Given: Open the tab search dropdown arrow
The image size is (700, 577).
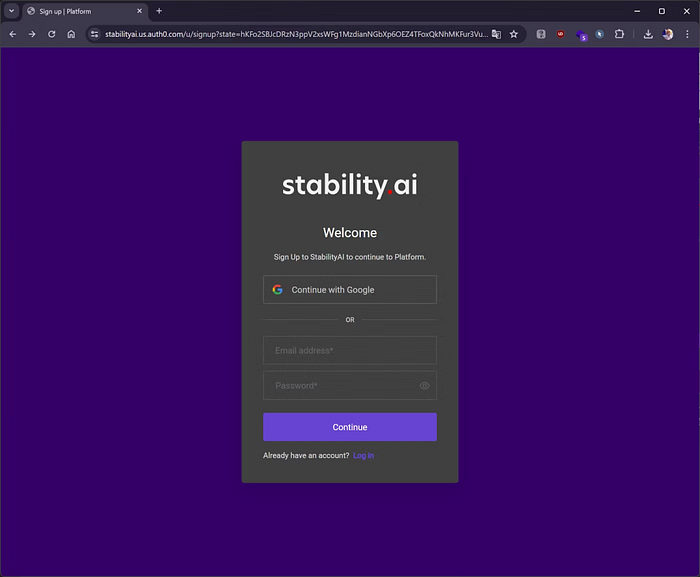Looking at the screenshot, I should pyautogui.click(x=12, y=11).
